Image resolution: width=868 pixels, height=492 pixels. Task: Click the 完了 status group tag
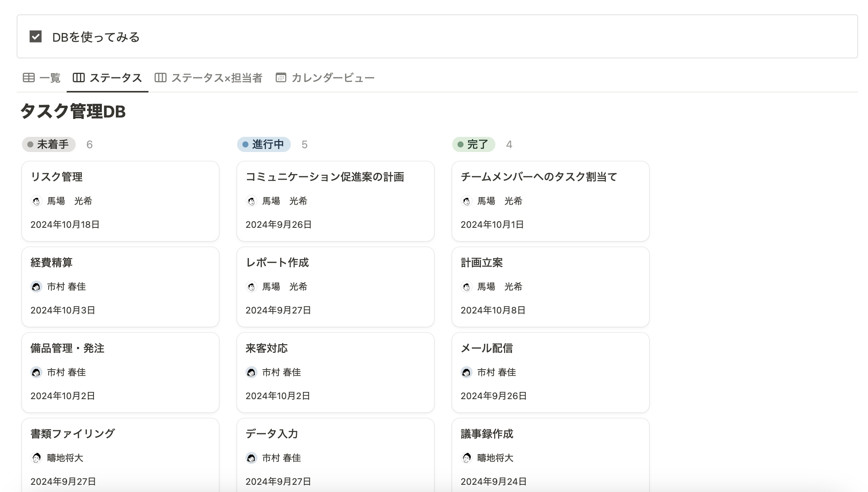473,144
